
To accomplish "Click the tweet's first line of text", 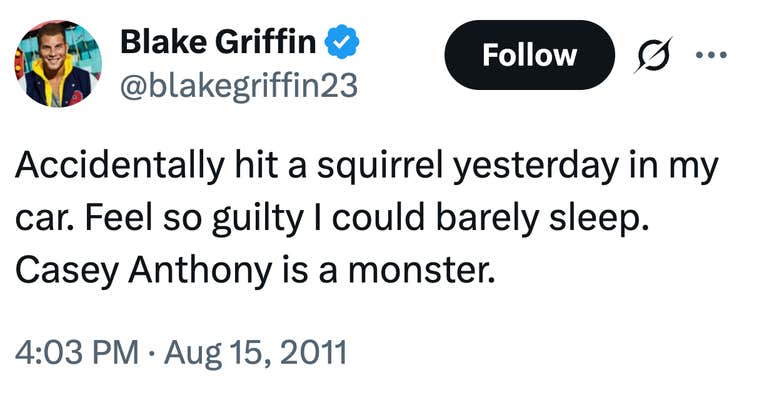I will [366, 168].
